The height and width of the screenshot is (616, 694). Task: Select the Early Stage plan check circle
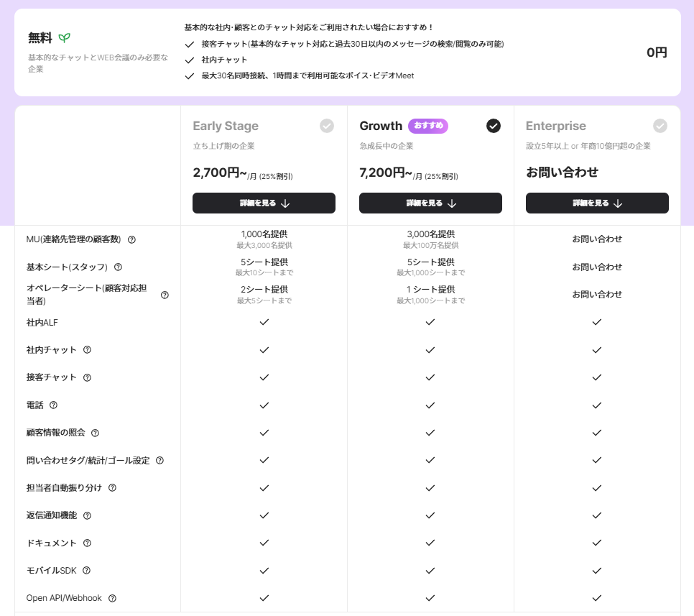327,126
